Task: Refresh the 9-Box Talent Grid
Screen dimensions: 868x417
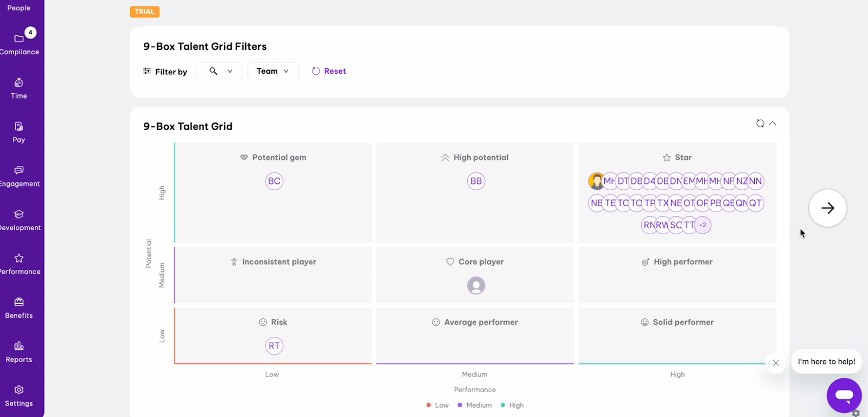Action: tap(760, 124)
